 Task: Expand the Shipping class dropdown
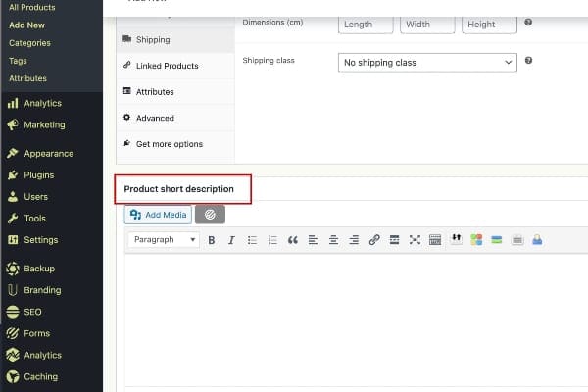427,62
